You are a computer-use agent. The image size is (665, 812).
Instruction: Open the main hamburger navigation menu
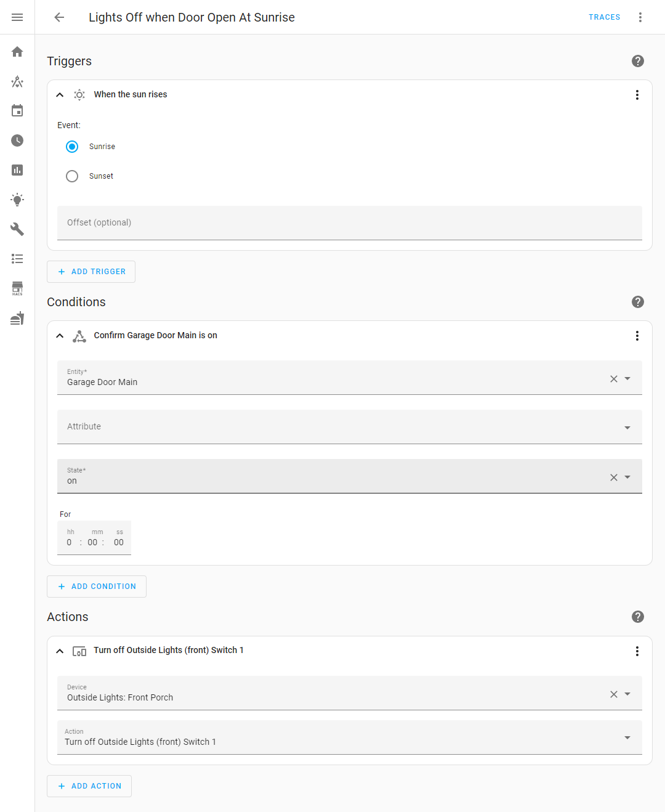click(x=17, y=17)
